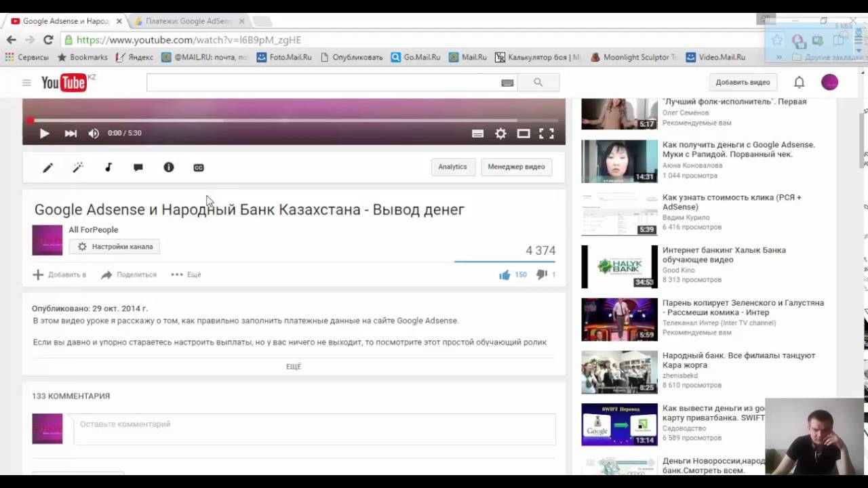The height and width of the screenshot is (488, 868).
Task: Click the browser address bar URL
Action: (x=189, y=40)
